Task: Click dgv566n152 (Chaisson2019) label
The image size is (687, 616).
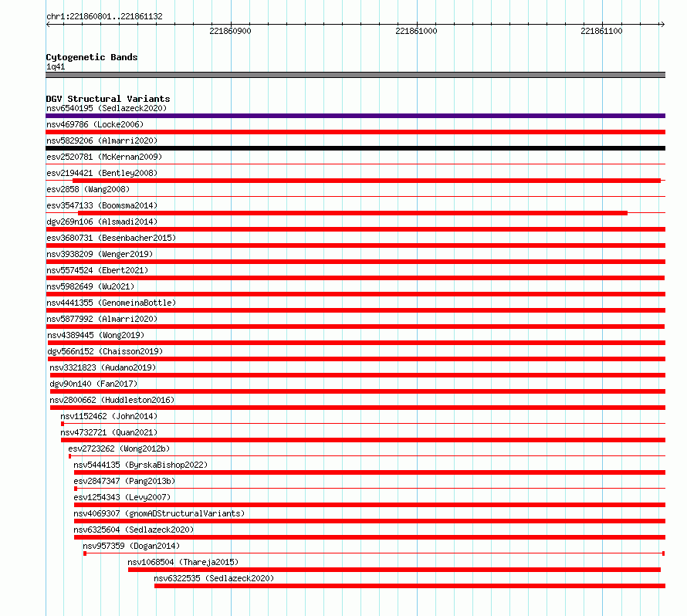Action: (x=105, y=351)
